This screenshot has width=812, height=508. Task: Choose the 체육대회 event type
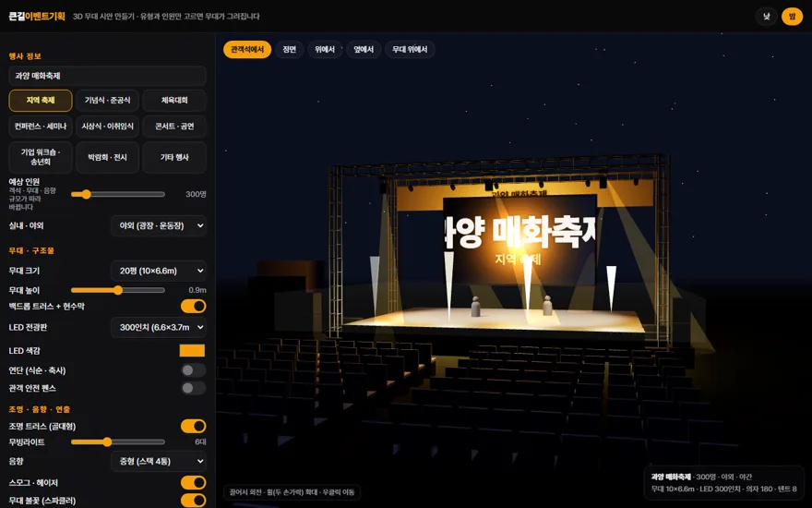click(x=174, y=100)
